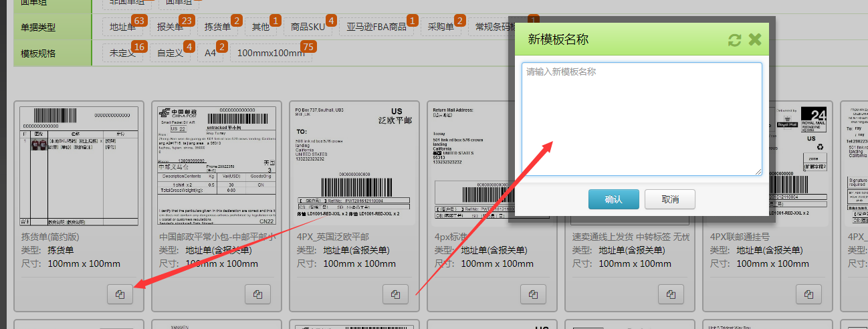This screenshot has height=329, width=868.
Task: Filter by 地址单 document type
Action: 123,27
